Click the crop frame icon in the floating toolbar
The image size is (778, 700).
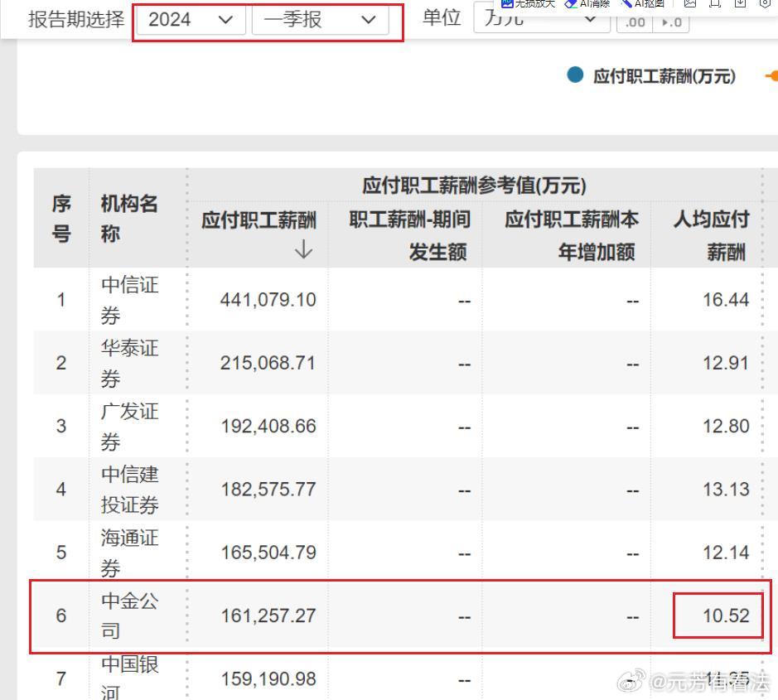pos(715,3)
